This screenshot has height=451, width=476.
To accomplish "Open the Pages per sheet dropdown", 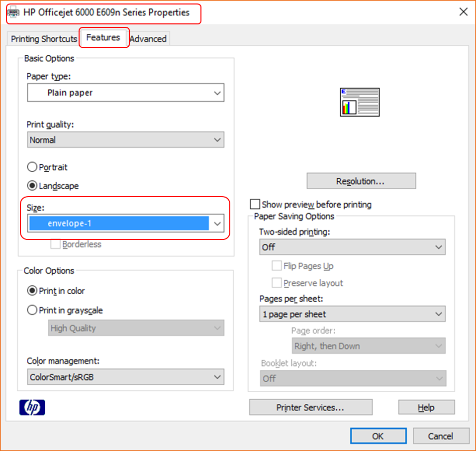I will click(x=352, y=314).
